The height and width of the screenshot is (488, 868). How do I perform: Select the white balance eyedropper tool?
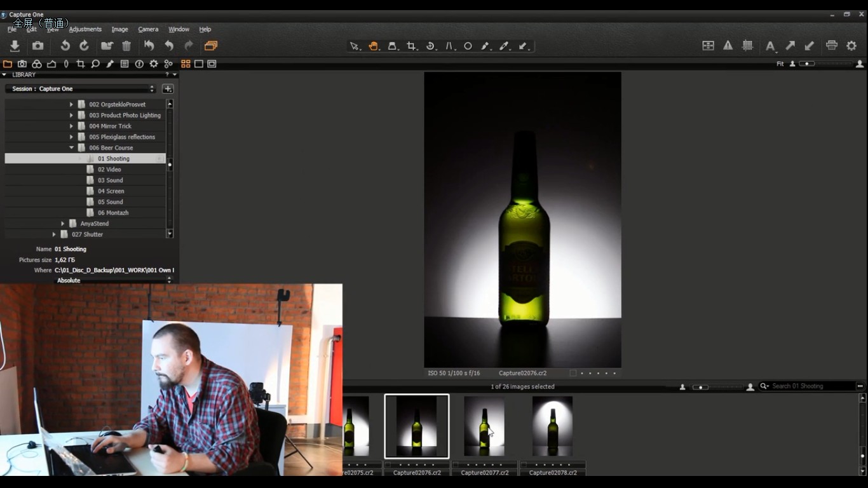coord(505,46)
